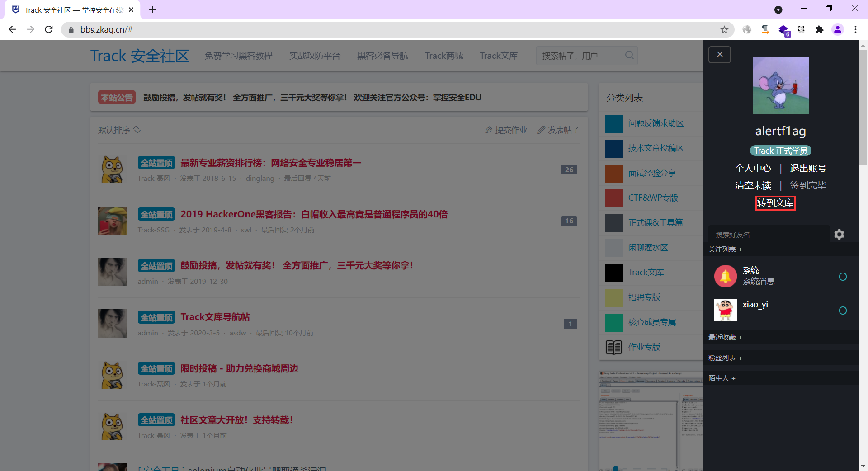This screenshot has height=471, width=868.
Task: Expand the 陌生人 section
Action: (x=722, y=378)
